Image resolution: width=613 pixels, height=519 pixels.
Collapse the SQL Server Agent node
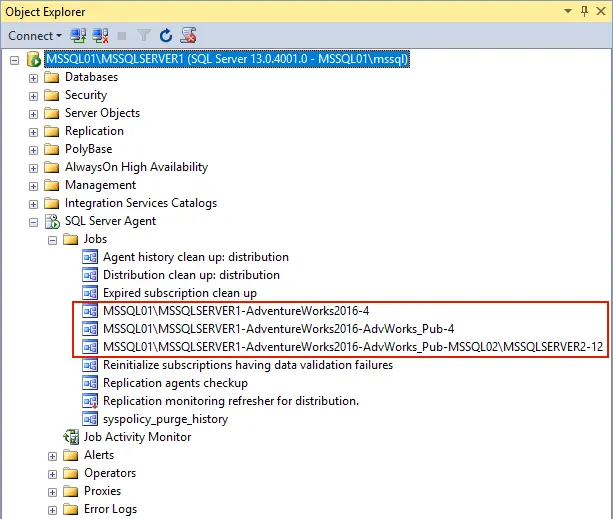[x=33, y=222]
